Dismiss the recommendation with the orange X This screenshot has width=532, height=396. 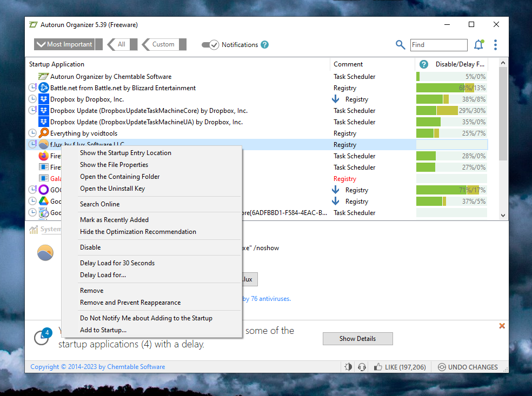502,326
